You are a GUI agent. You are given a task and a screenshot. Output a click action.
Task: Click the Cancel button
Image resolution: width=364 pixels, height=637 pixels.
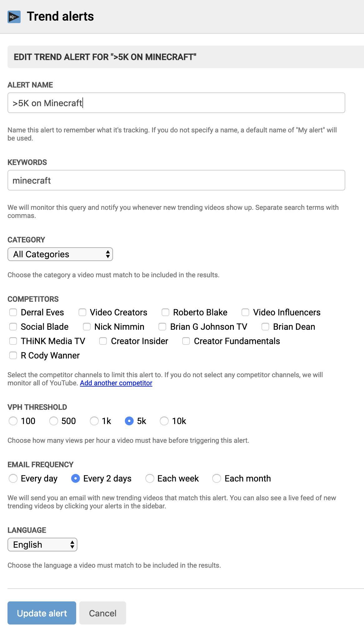tap(102, 613)
